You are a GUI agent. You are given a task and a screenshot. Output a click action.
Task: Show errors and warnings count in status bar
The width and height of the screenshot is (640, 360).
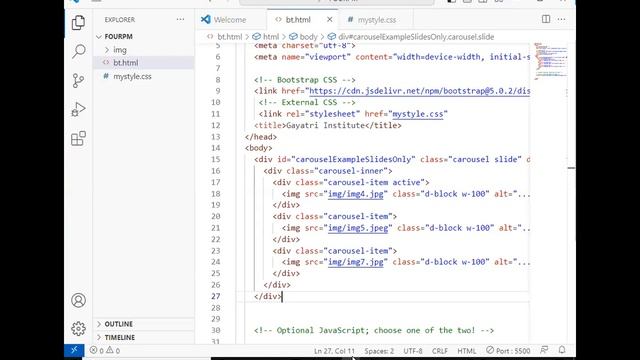click(104, 351)
